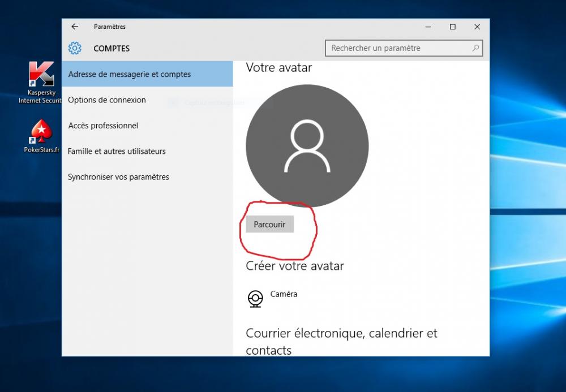
Task: Open 'Famille et autres utilisateurs'
Action: point(117,151)
